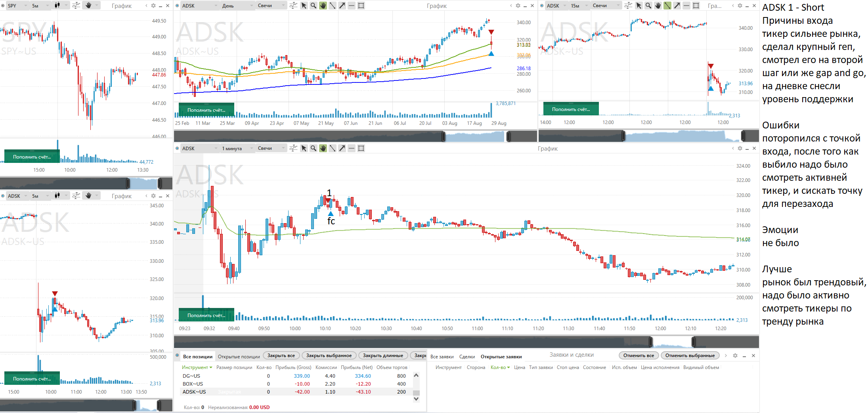The width and height of the screenshot is (868, 413).
Task: Open Свечи chart type dropdown in daily chart
Action: click(x=271, y=6)
